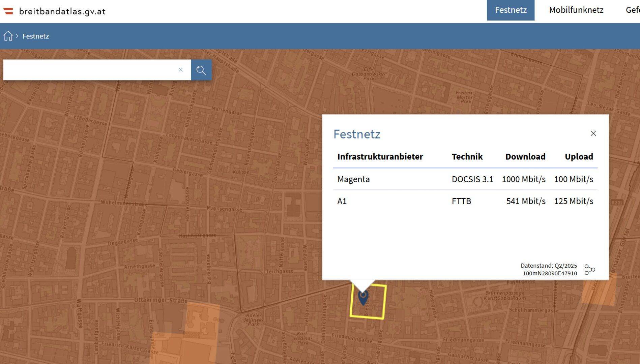
Task: Open the partially visible tab right of Mobilfunknetz
Action: pyautogui.click(x=632, y=10)
